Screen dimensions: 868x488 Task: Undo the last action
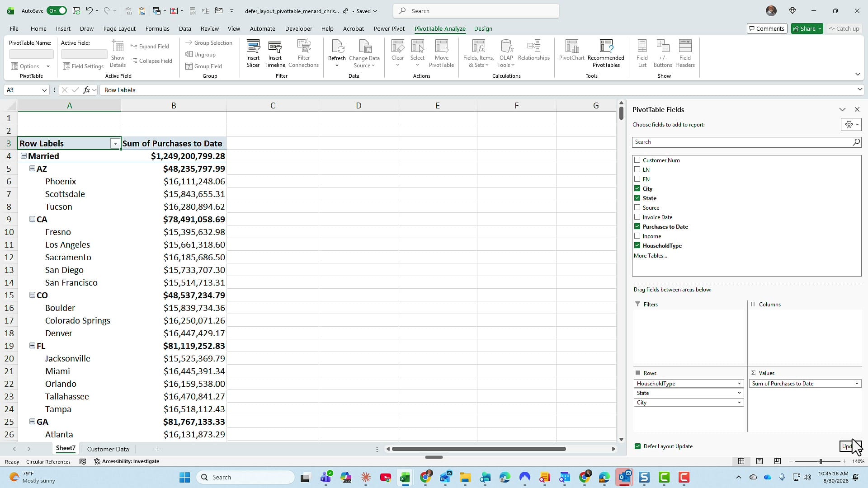pos(89,11)
